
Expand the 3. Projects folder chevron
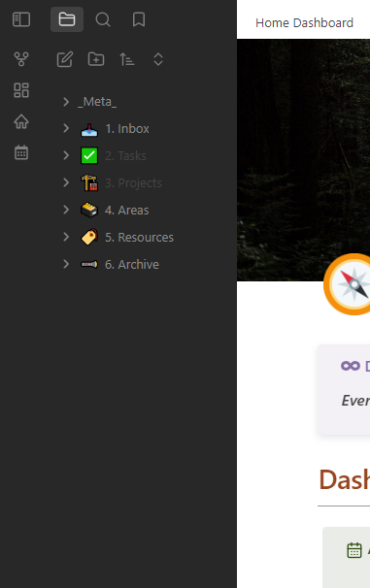(66, 182)
